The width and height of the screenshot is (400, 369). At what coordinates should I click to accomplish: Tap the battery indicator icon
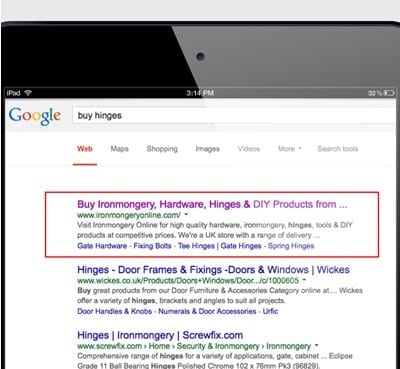coord(389,93)
